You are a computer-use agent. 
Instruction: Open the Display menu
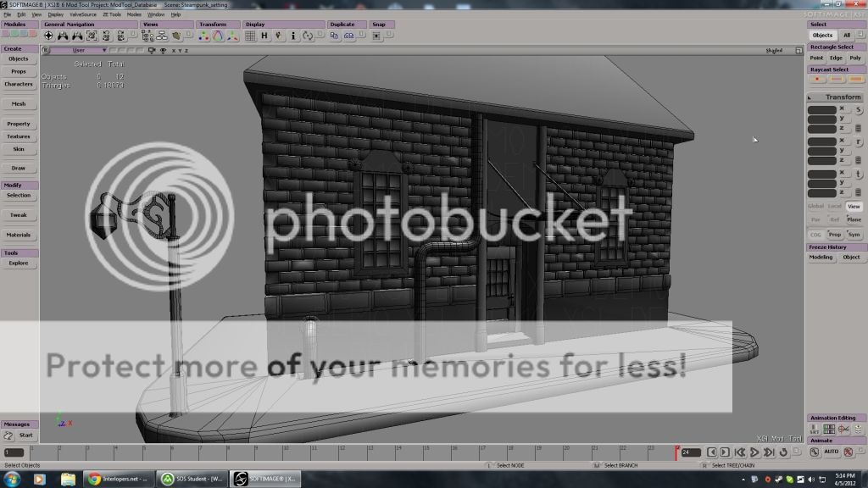tap(55, 14)
